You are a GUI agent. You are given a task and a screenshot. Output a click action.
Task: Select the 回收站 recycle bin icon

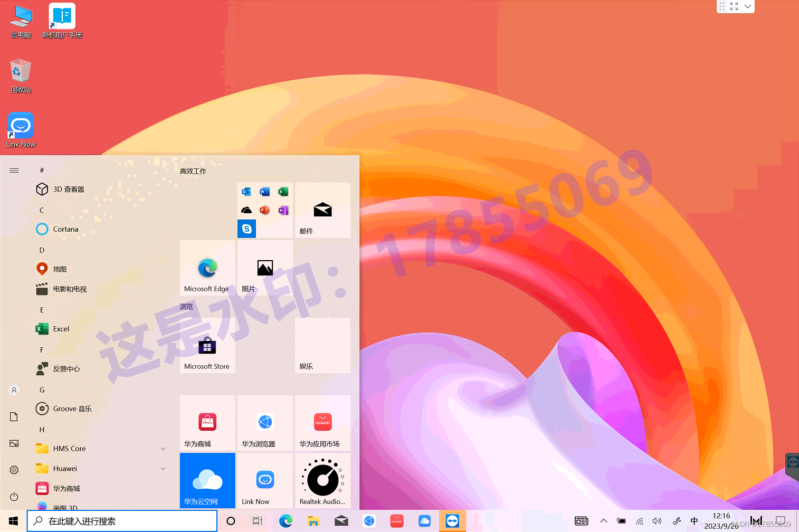(x=21, y=76)
